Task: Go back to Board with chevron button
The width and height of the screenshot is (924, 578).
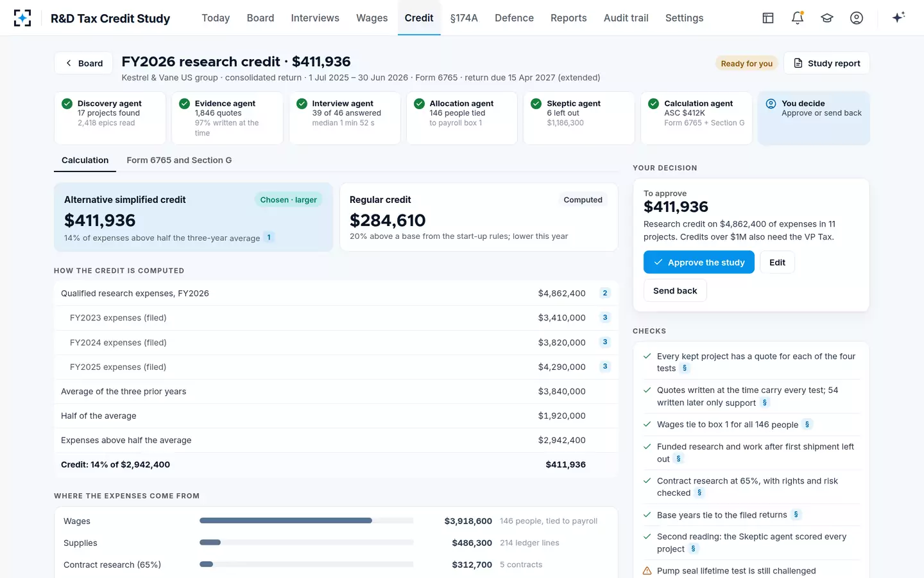Action: coord(83,63)
